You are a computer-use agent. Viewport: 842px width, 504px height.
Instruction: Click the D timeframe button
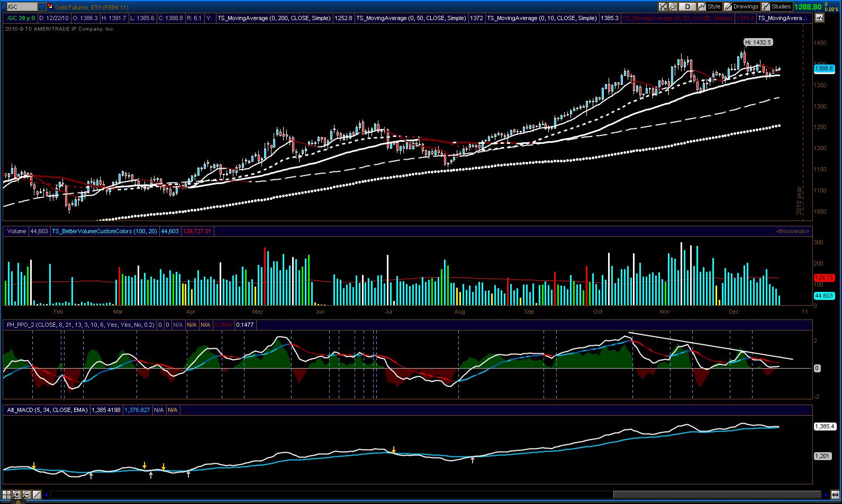click(687, 7)
